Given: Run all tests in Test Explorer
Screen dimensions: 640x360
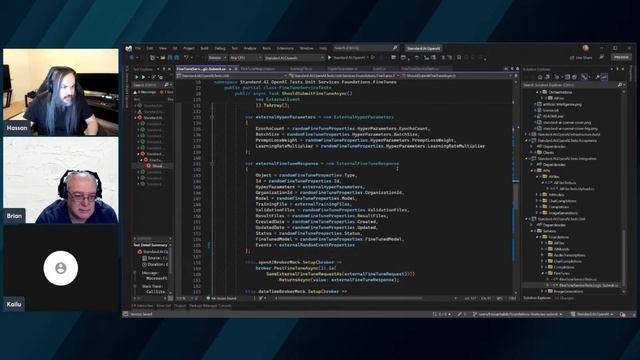Looking at the screenshot, I should pos(137,77).
